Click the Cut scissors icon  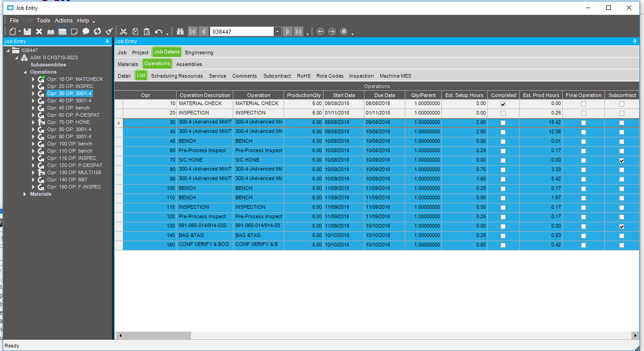(x=124, y=31)
